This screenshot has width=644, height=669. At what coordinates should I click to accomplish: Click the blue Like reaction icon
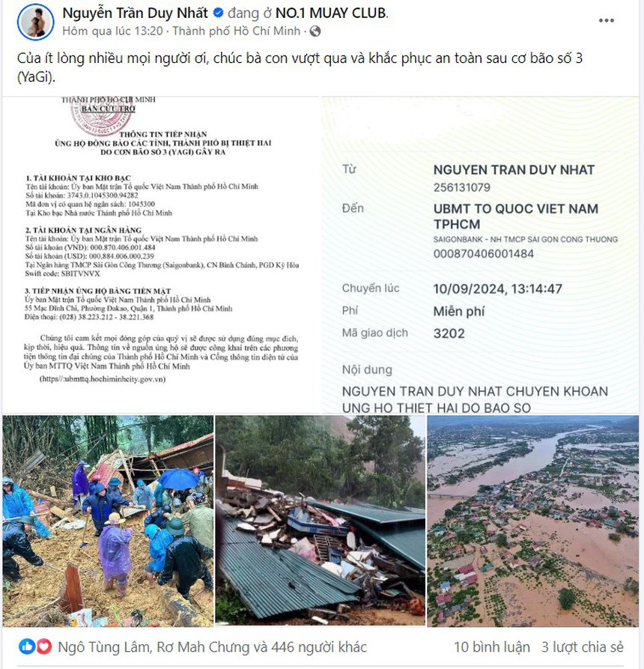[26, 647]
